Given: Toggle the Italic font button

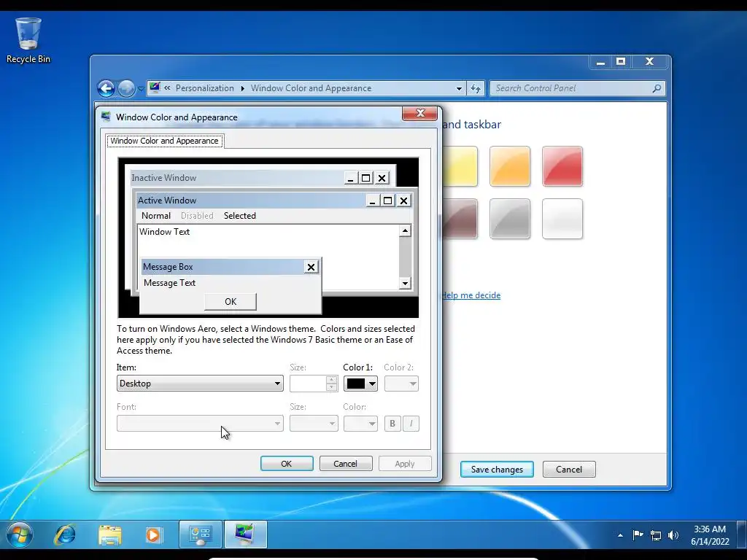Looking at the screenshot, I should pos(411,424).
